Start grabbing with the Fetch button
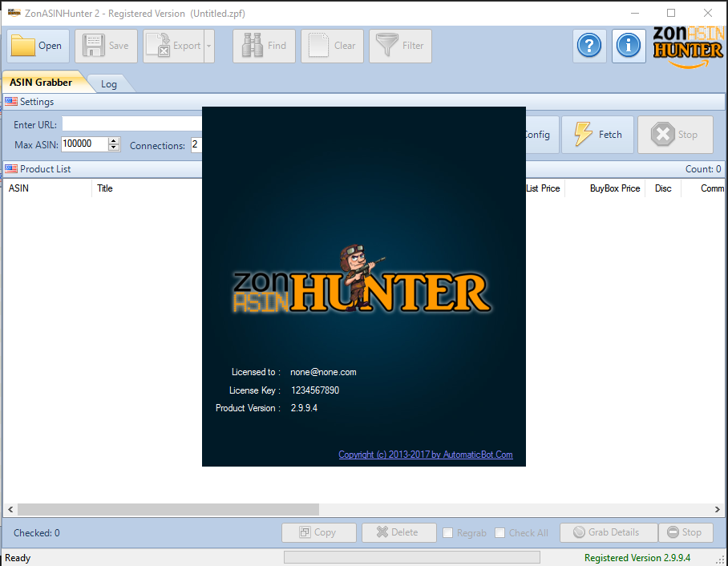 [597, 135]
